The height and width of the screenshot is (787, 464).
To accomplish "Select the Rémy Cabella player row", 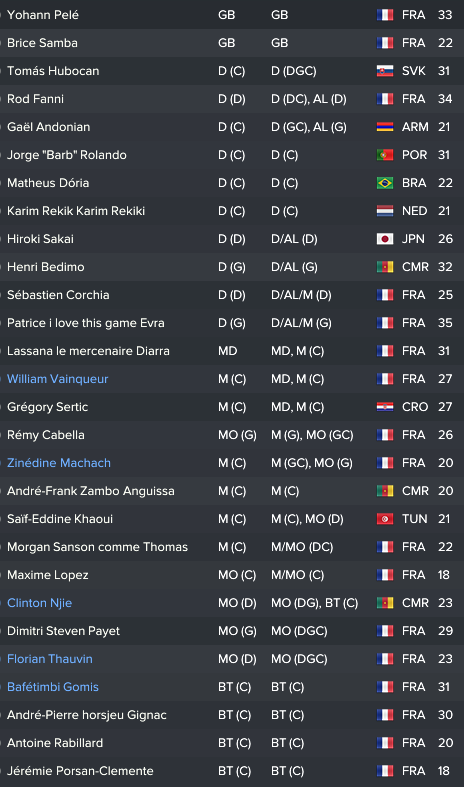I will point(232,435).
